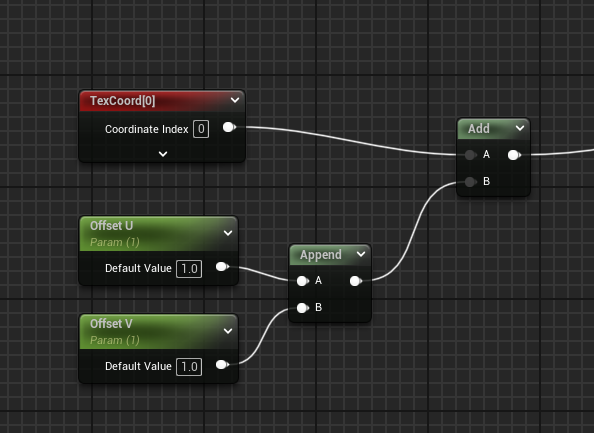Click the Add node's B input pin
Viewport: 594px width, 433px height.
point(471,182)
